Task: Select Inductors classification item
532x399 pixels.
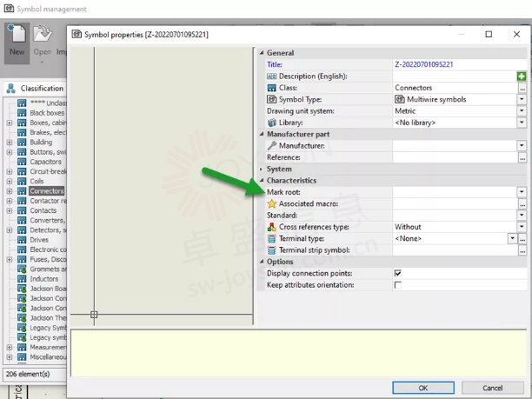Action: tap(43, 279)
